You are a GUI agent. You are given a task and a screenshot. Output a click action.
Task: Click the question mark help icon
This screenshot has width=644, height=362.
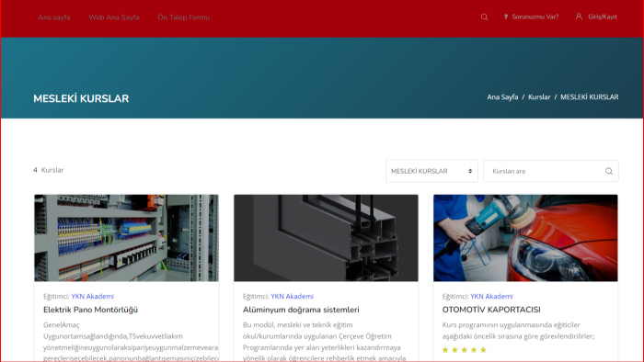tap(506, 17)
